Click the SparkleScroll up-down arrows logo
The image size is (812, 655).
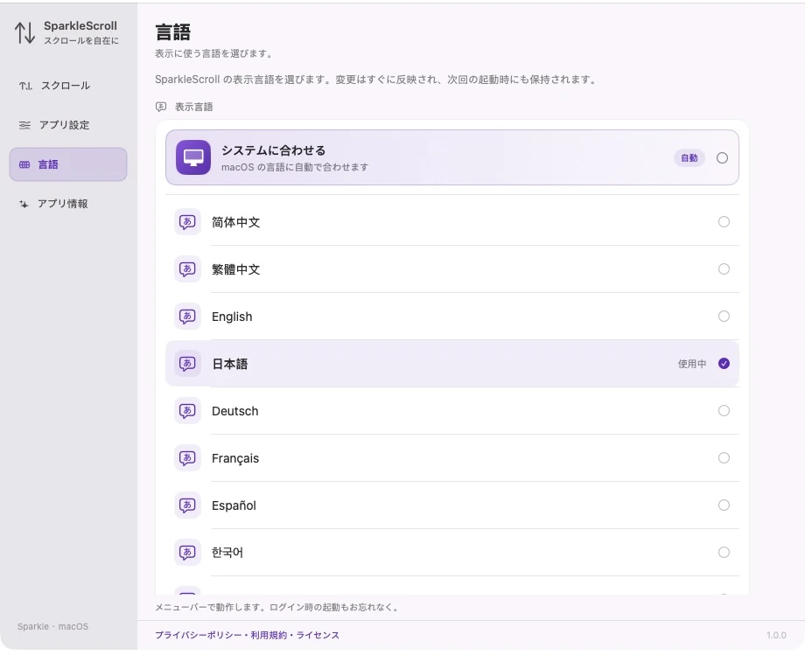(24, 32)
